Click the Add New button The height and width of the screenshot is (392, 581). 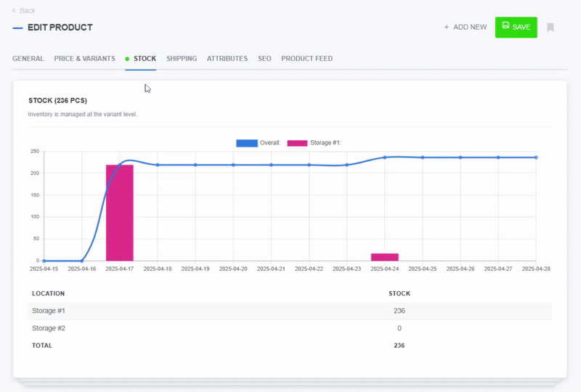point(466,27)
